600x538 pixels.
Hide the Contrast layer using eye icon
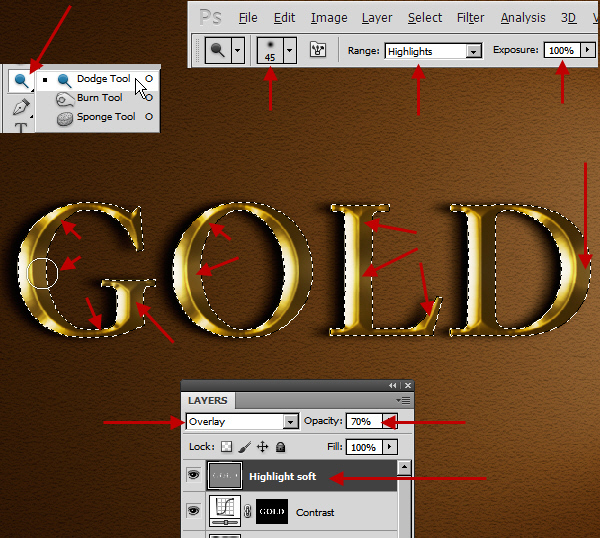tap(193, 512)
